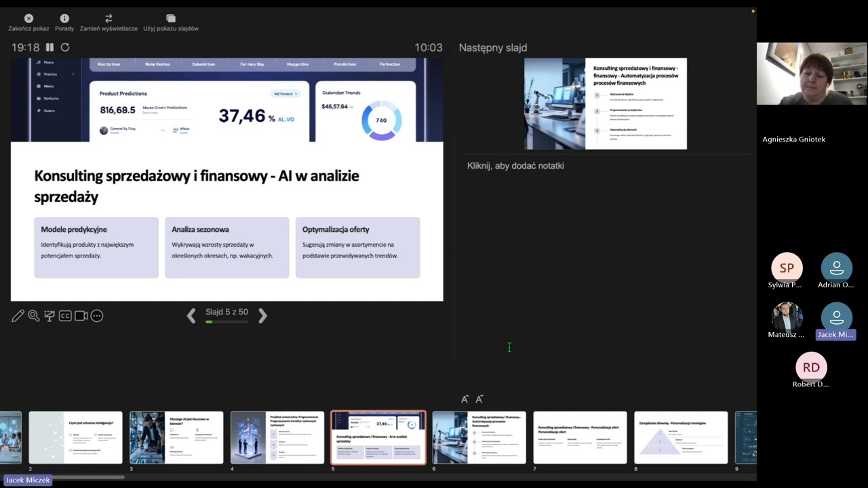Image resolution: width=868 pixels, height=488 pixels.
Task: Click the slide progress bar under Slajd 5 z 50
Action: tap(226, 322)
